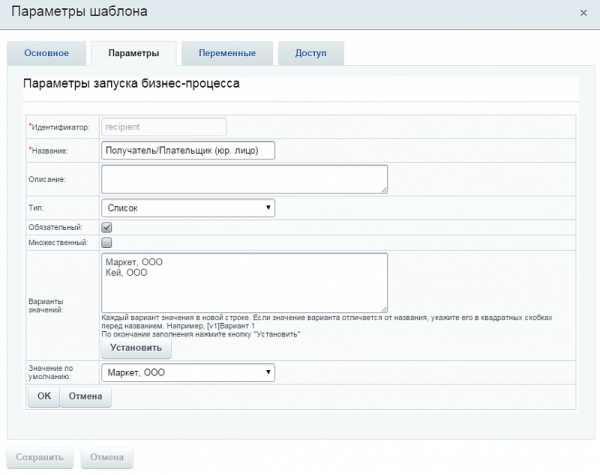
Task: Click the bottom Сохранить button
Action: (40, 457)
